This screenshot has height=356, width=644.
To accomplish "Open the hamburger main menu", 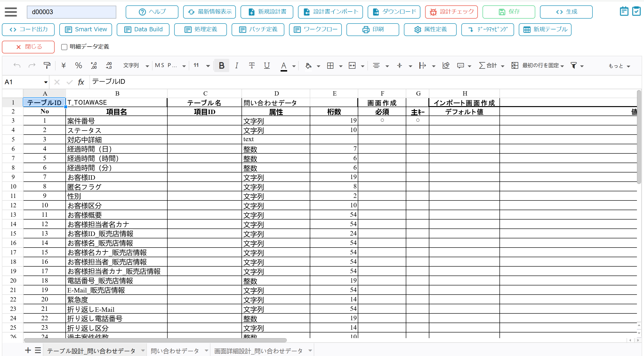I will 11,12.
